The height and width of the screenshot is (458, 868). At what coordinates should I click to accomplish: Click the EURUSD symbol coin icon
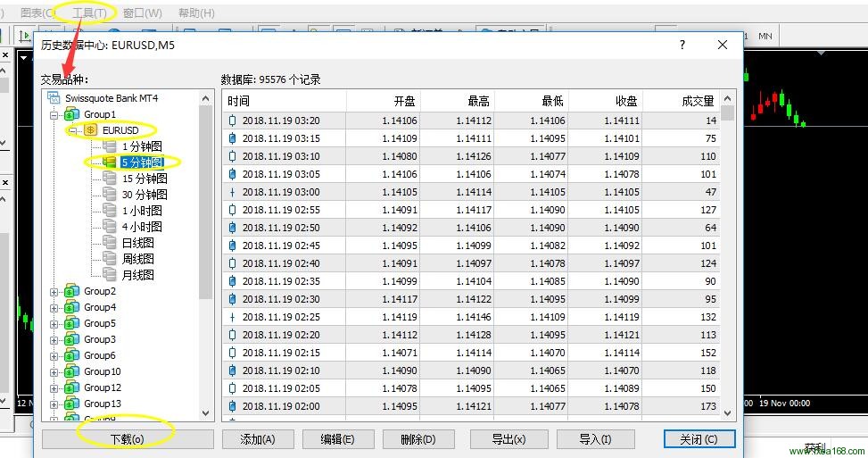90,130
